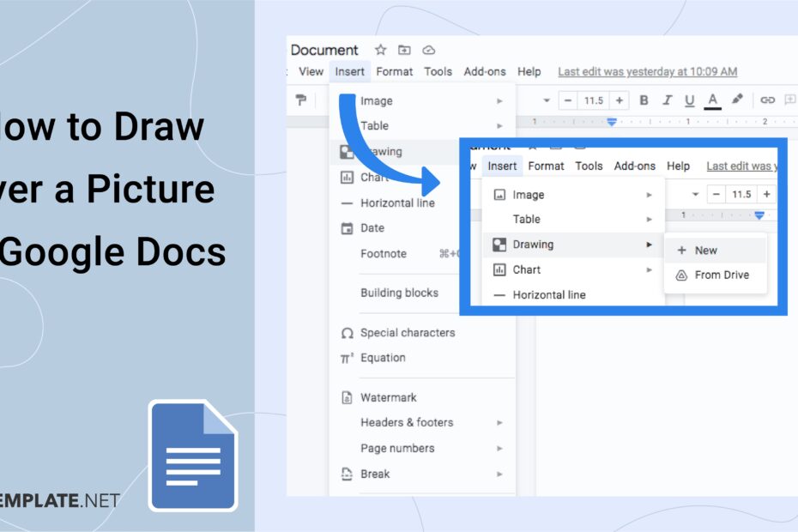Viewport: 798px width, 532px height.
Task: Expand the Table submenu arrow in background menu
Action: 499,126
